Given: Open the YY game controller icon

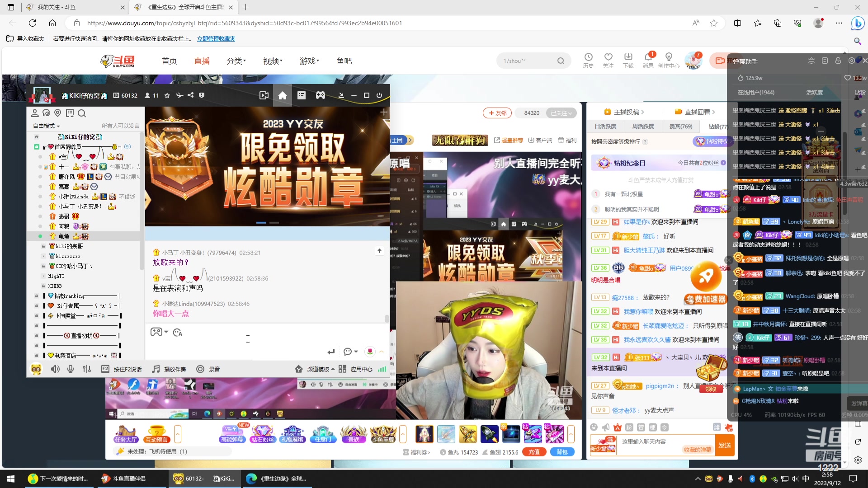Looking at the screenshot, I should (x=321, y=95).
